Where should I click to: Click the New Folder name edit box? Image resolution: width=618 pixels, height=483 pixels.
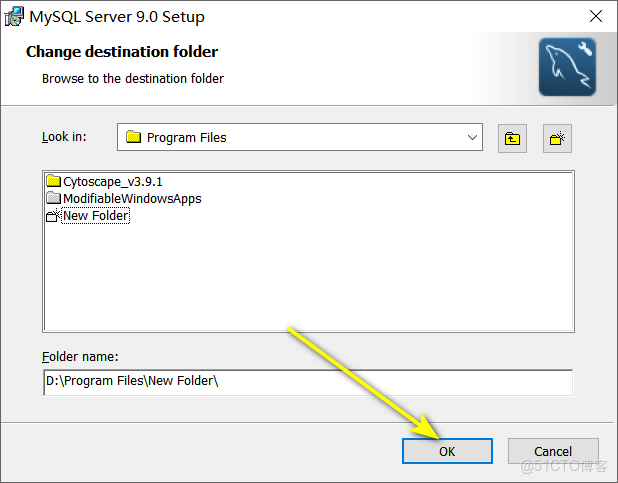pyautogui.click(x=96, y=216)
